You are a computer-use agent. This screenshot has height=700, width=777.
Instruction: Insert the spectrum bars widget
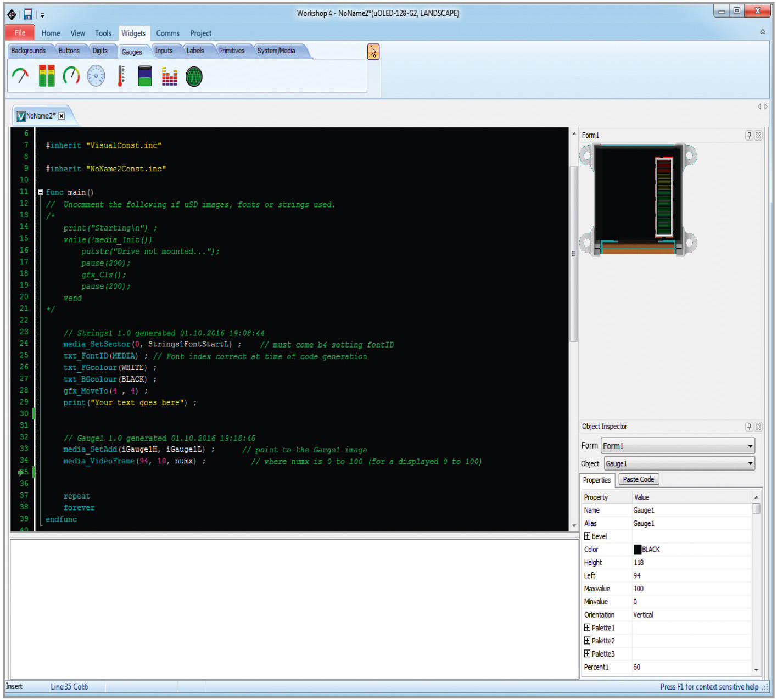tap(170, 76)
